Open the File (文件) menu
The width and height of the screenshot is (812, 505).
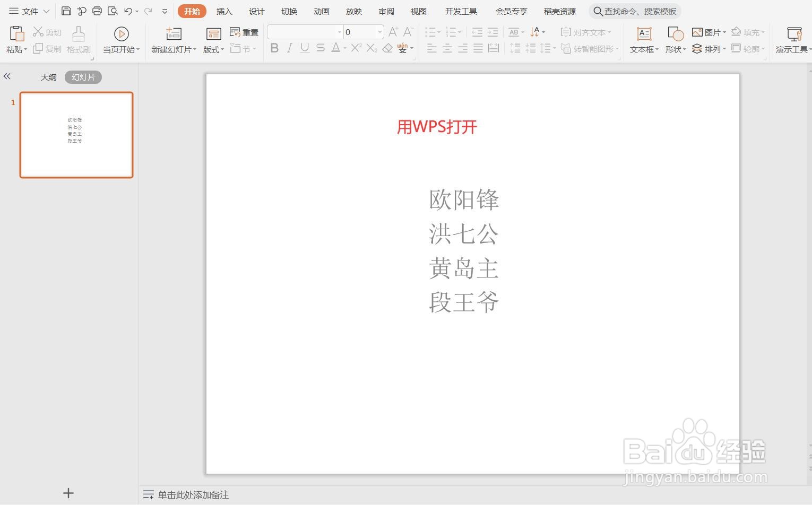[29, 11]
